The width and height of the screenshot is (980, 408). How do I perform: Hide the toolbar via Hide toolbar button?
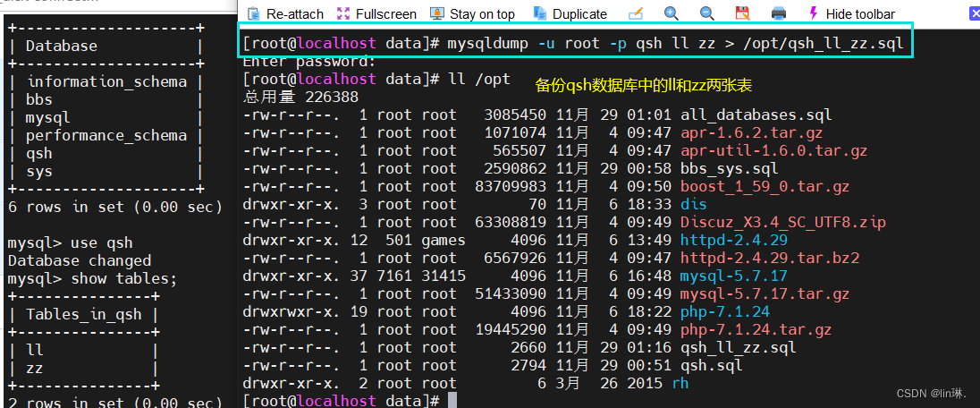851,13
